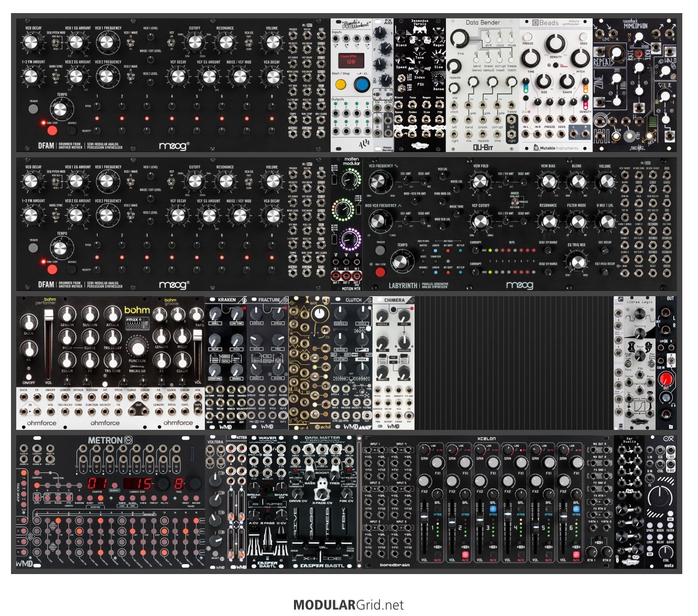Flip VCA EG fast/slow switch on upper DFAM
This screenshot has width=698, height=616.
click(248, 42)
